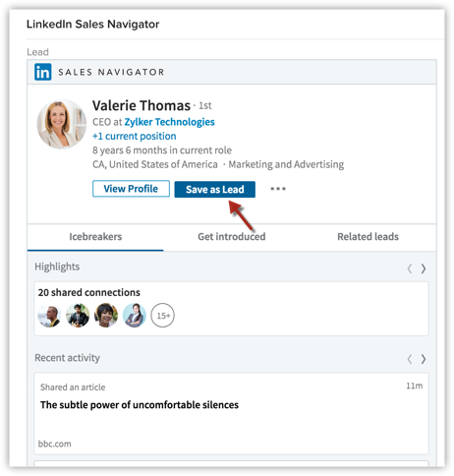Click 'CA, United States of America' location
The width and height of the screenshot is (454, 476).
point(155,164)
